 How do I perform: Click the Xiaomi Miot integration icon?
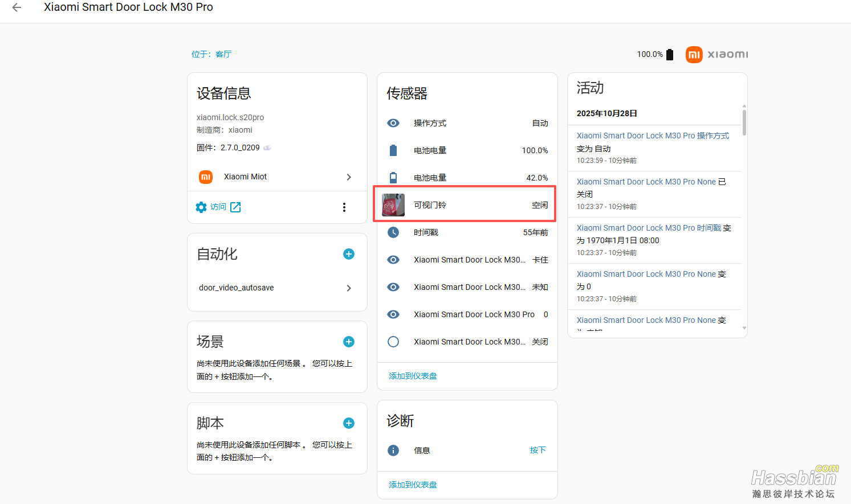tap(205, 177)
